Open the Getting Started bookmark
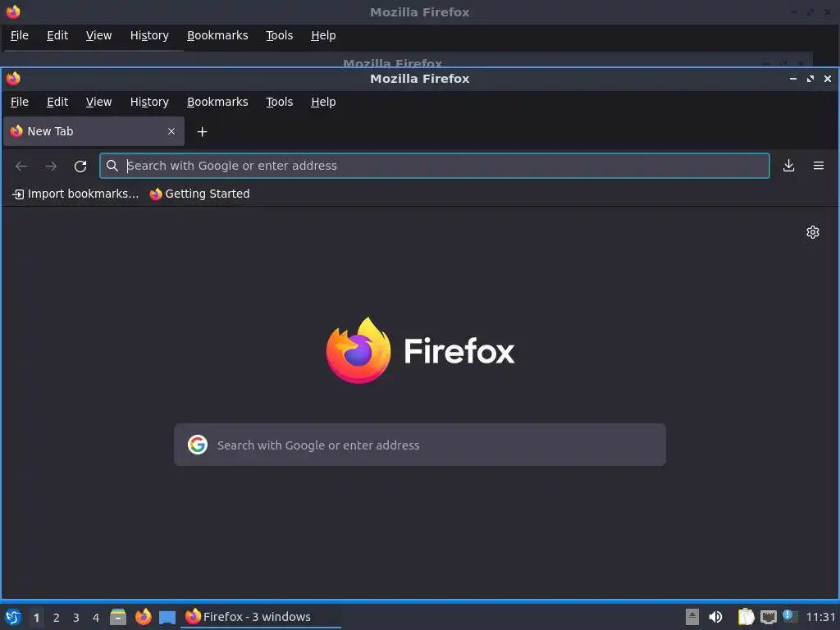 click(x=200, y=194)
